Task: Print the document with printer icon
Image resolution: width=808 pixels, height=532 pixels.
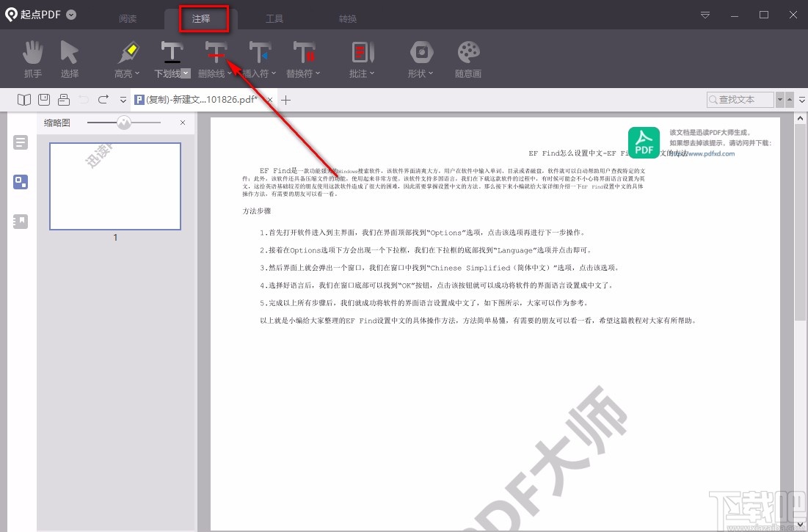Action: click(64, 99)
